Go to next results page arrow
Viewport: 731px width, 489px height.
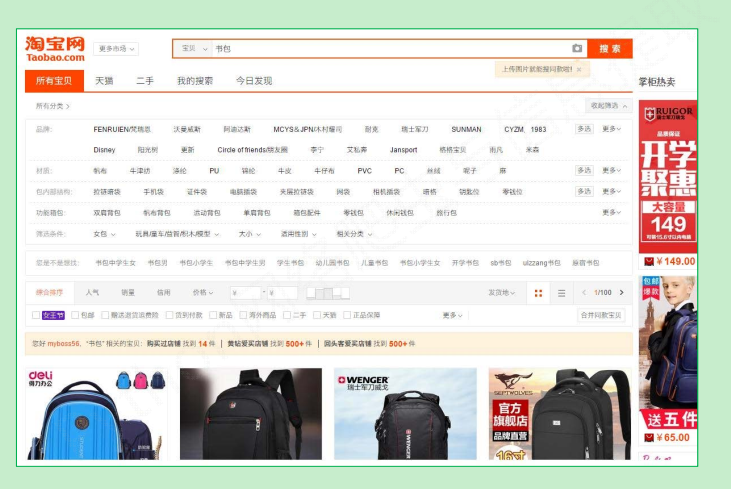pyautogui.click(x=621, y=292)
